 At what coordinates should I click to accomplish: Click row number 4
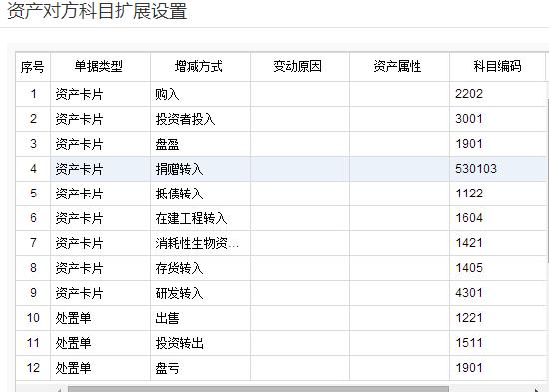pos(33,169)
